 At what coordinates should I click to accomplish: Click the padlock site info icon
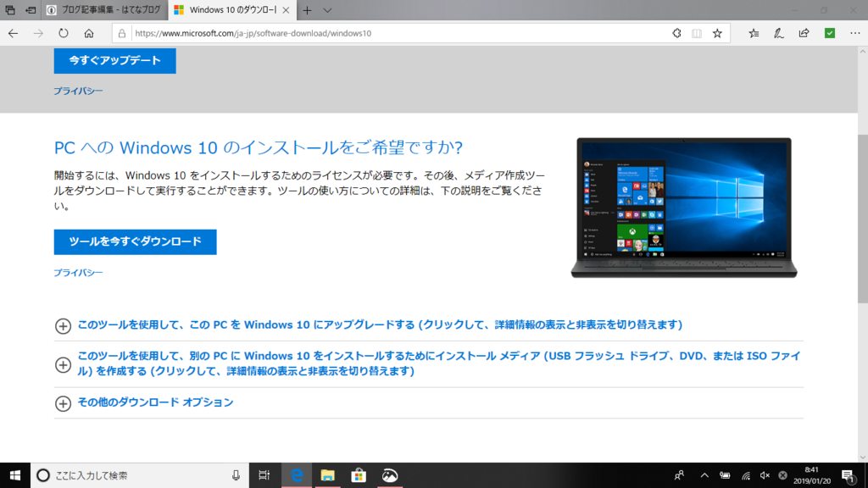click(x=122, y=33)
